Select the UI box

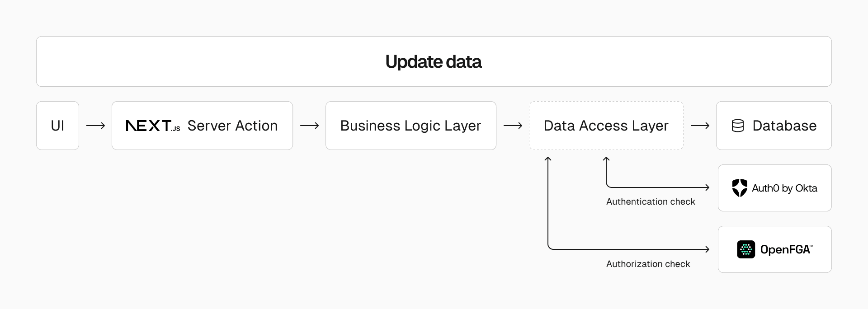pos(57,126)
